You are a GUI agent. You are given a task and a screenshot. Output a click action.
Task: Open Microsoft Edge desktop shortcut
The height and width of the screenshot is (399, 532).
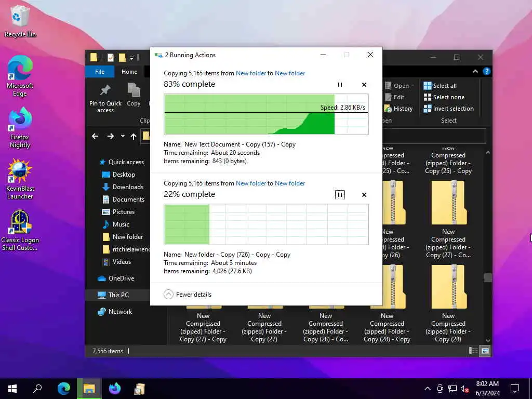point(20,76)
